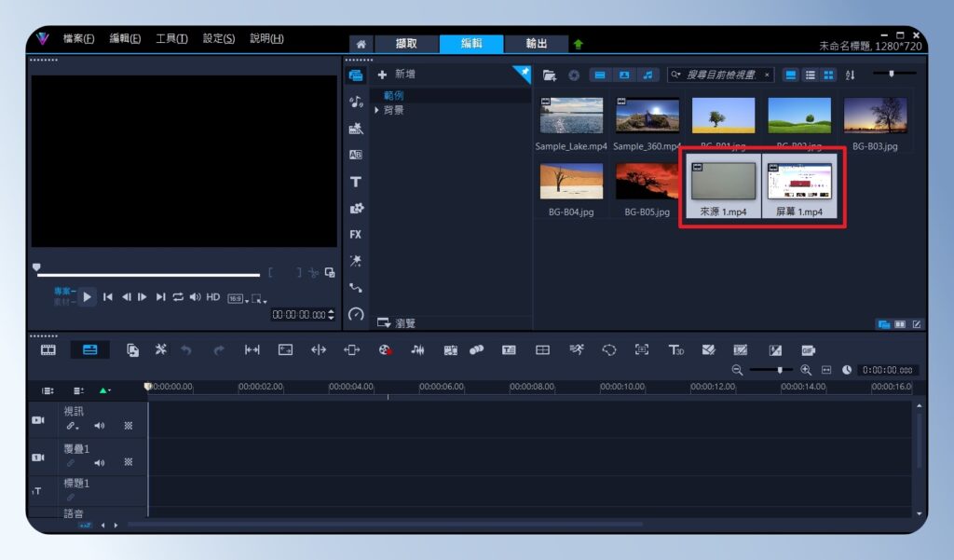Open the 說明(H) menu
Screen dimensions: 954x560
[266, 38]
